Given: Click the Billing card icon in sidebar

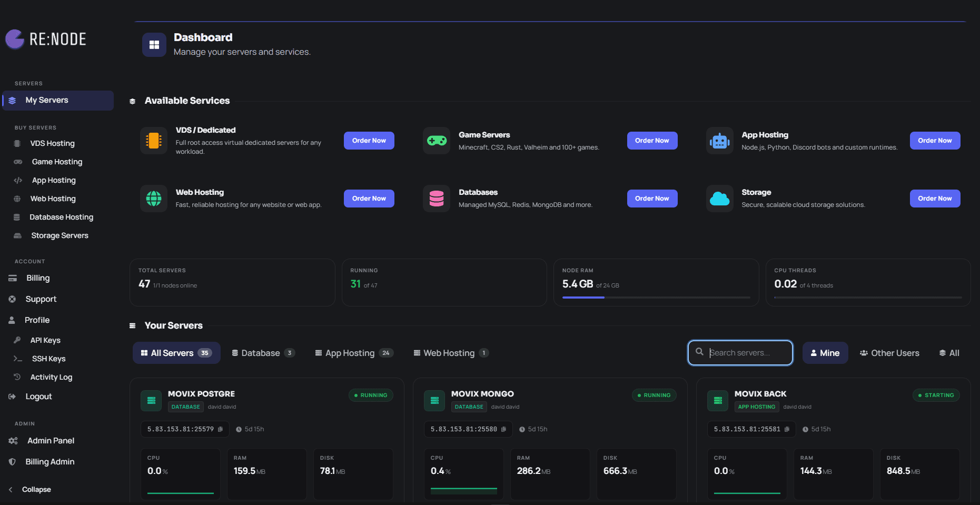Looking at the screenshot, I should [x=13, y=278].
